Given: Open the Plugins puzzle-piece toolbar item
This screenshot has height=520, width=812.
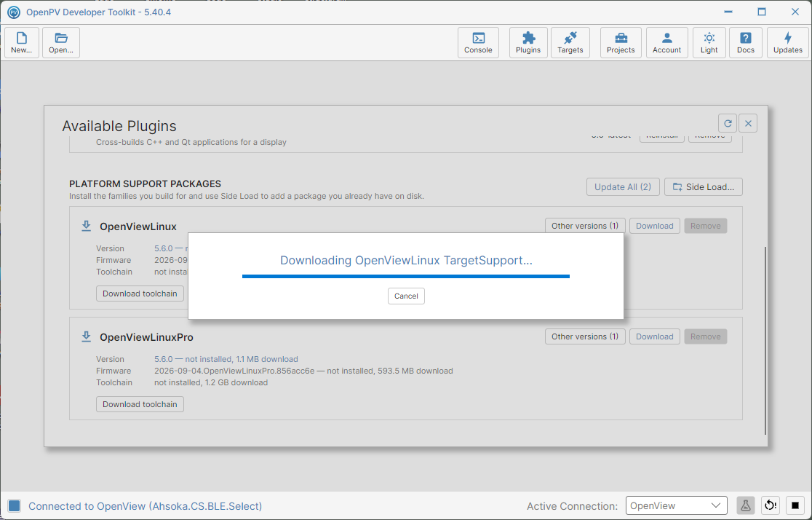Looking at the screenshot, I should (x=528, y=42).
